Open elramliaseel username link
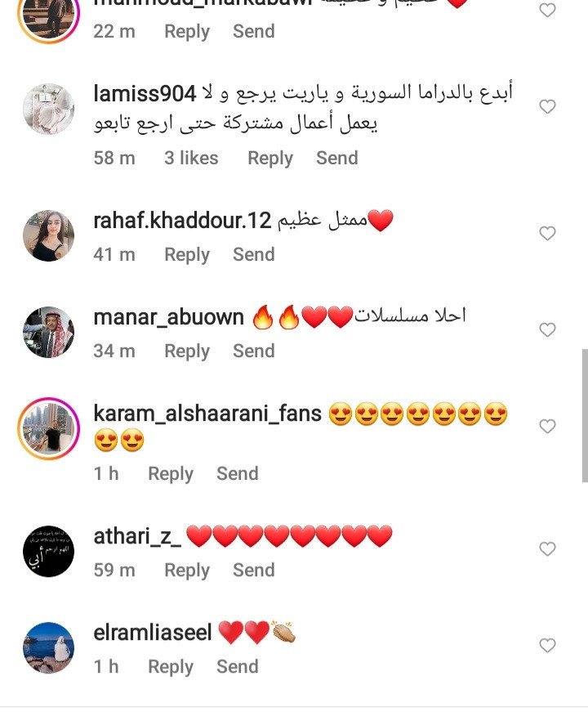The height and width of the screenshot is (716, 588). pyautogui.click(x=153, y=633)
